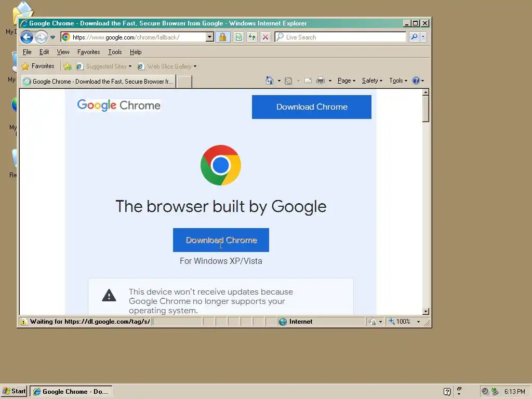
Task: Open the Safety command menu
Action: point(372,81)
